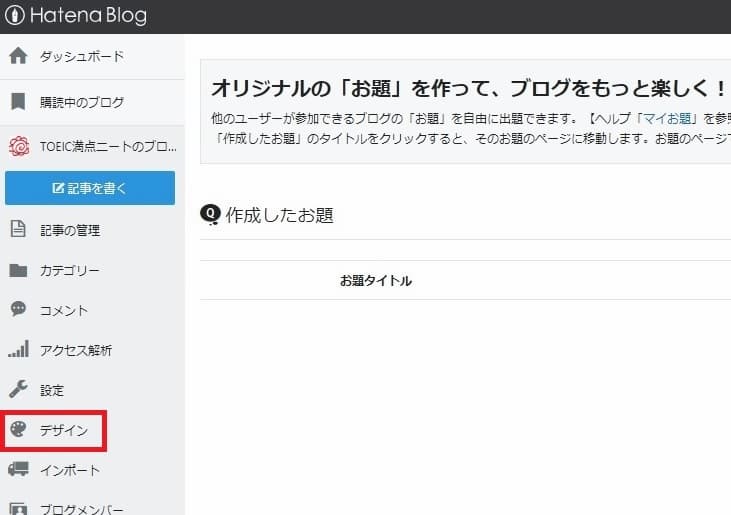Screen dimensions: 731x515
Task: Click the red blog avatar icon
Action: 19,146
